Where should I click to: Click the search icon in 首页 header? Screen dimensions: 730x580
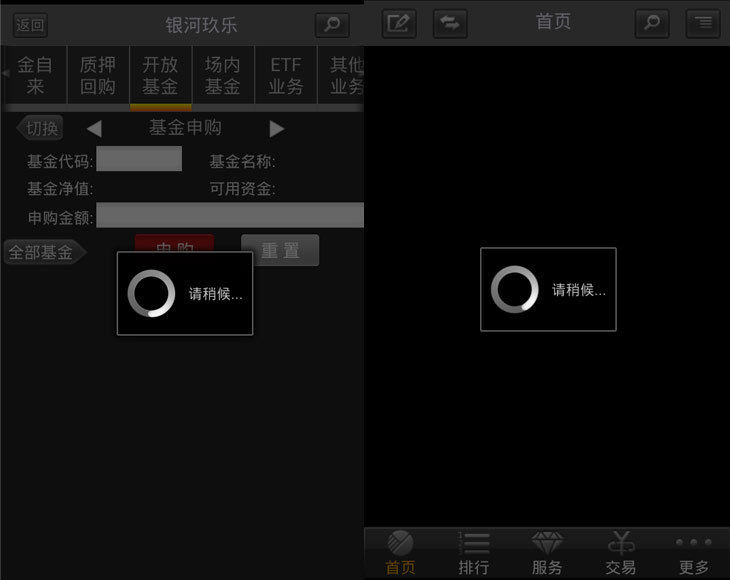(652, 24)
